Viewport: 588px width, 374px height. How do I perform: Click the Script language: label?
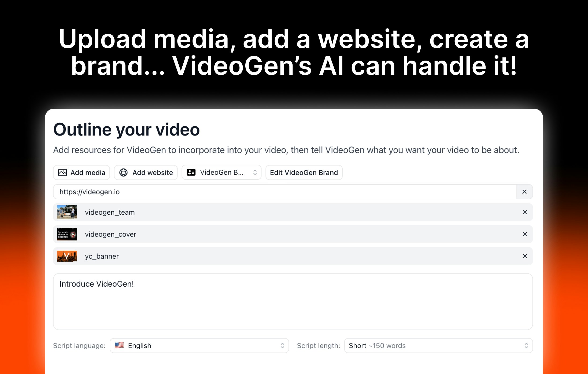click(79, 346)
